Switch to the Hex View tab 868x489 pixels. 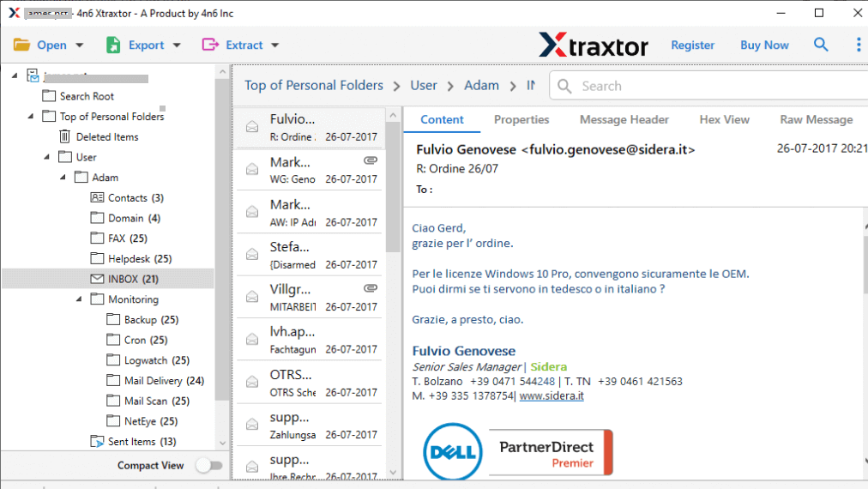724,120
